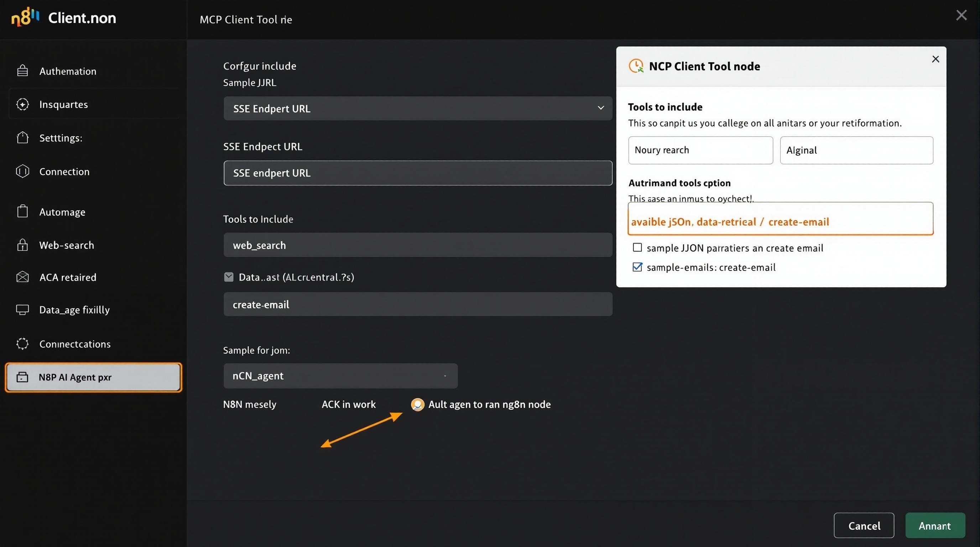This screenshot has height=547, width=980.
Task: Click the ACA retained envelope icon
Action: [x=22, y=277]
